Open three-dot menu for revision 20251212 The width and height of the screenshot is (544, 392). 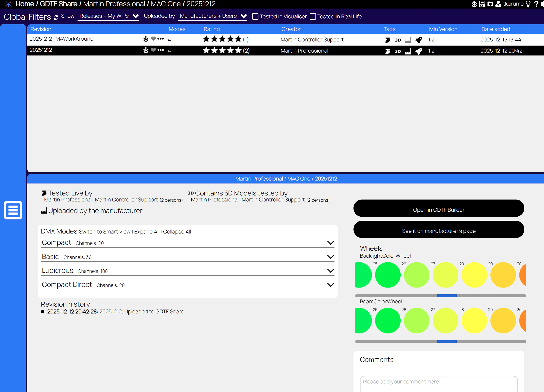pos(160,50)
